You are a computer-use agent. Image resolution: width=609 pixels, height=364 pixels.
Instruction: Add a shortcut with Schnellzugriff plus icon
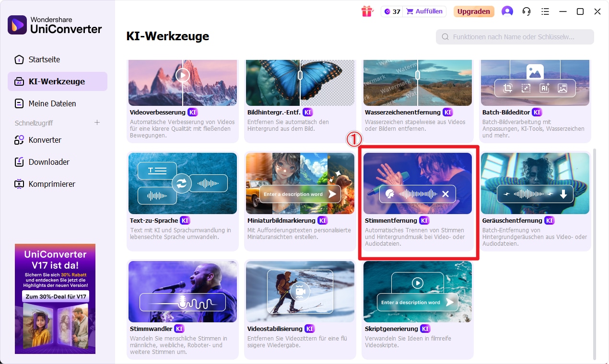[97, 123]
